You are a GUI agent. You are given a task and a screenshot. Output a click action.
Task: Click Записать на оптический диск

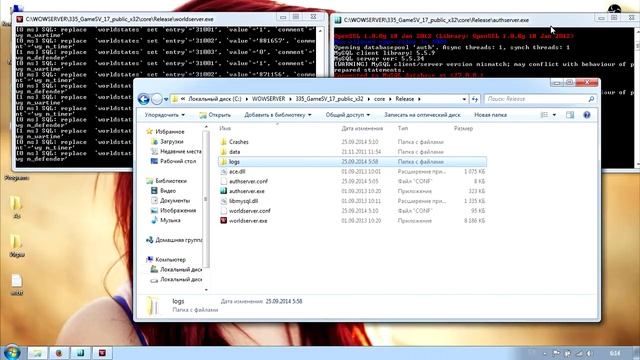click(422, 115)
